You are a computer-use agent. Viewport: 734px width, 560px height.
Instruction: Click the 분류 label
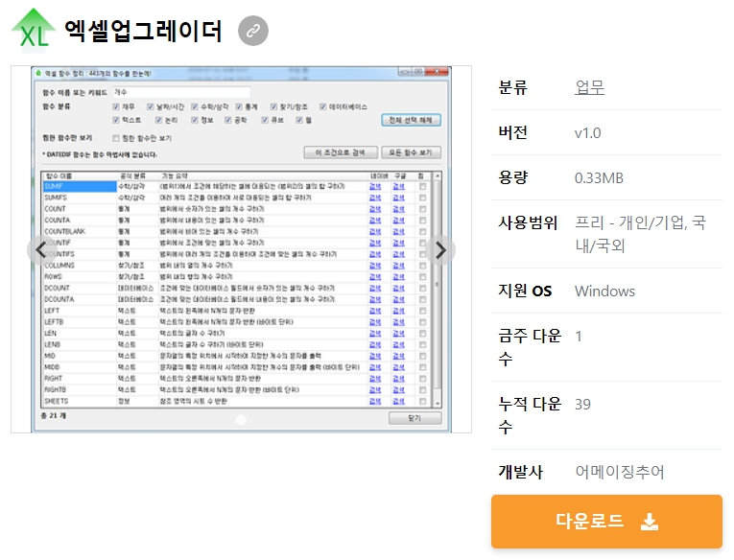coord(512,87)
